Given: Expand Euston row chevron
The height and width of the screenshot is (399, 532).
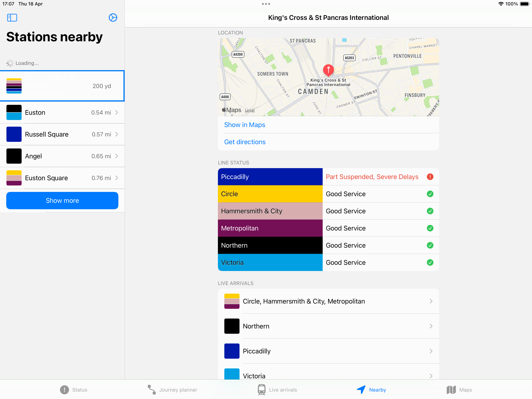Looking at the screenshot, I should coord(117,112).
